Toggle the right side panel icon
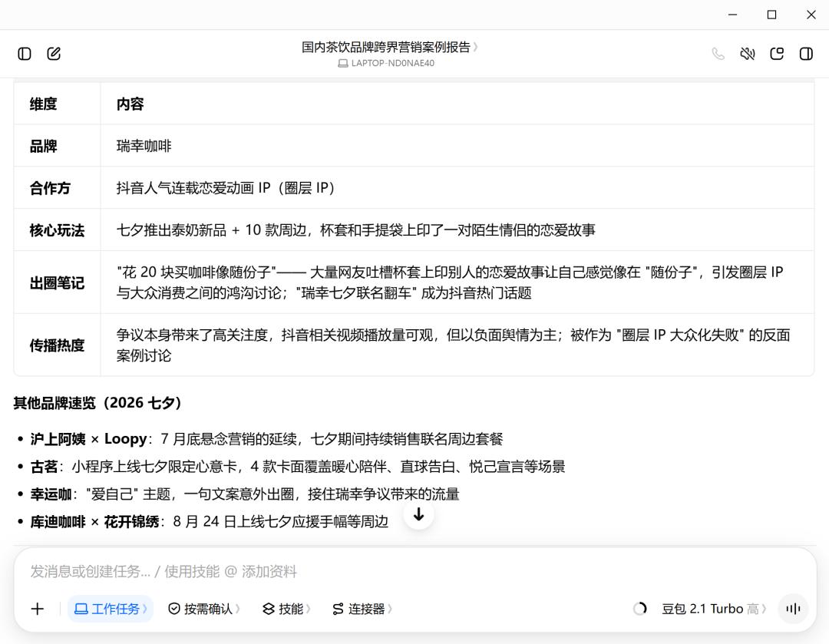 point(806,54)
